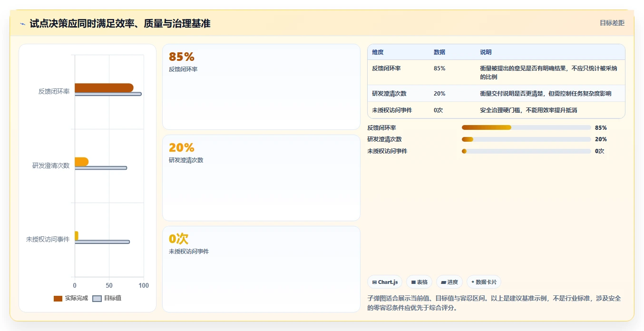This screenshot has height=331, width=644.
Task: Toggle the 实际完成 legend swatch
Action: tap(58, 299)
